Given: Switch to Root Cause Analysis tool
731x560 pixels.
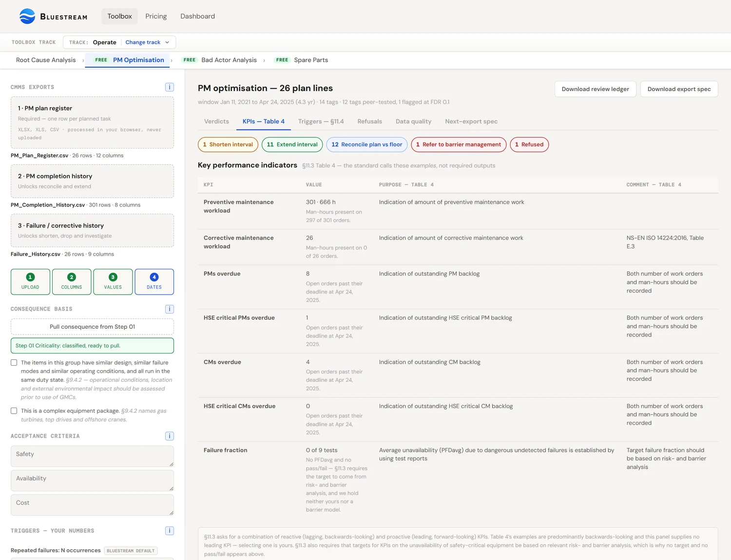Looking at the screenshot, I should 46,60.
